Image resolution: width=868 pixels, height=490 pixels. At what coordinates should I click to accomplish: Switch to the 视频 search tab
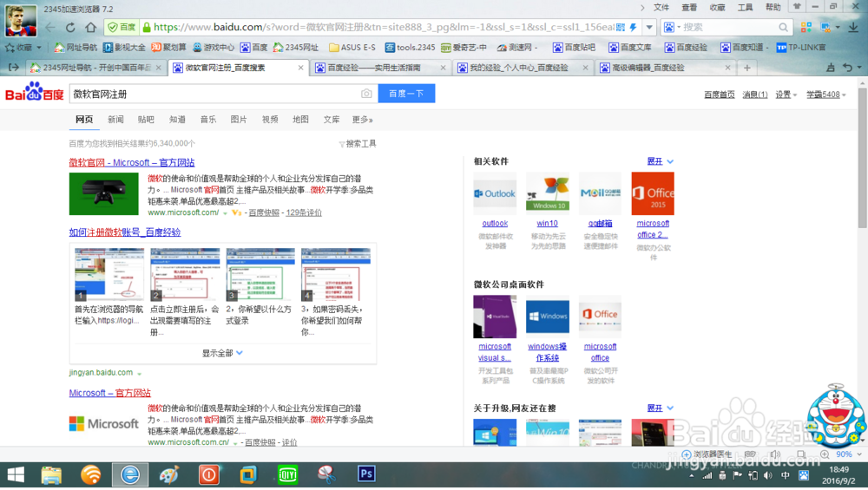[x=270, y=120]
